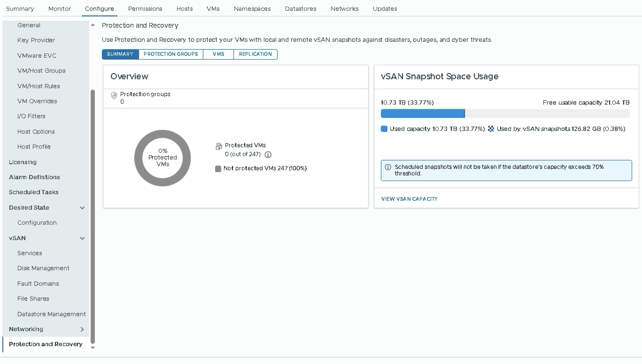
Task: Open the VMs top tab
Action: [x=213, y=9]
